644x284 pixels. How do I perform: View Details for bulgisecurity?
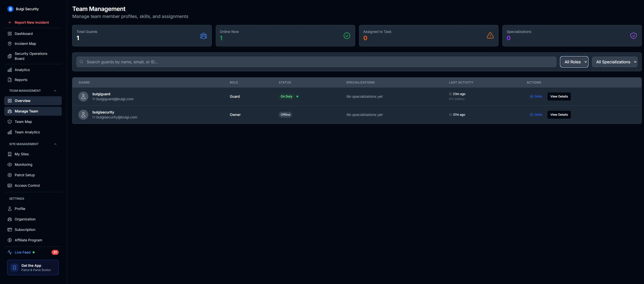[x=559, y=115]
